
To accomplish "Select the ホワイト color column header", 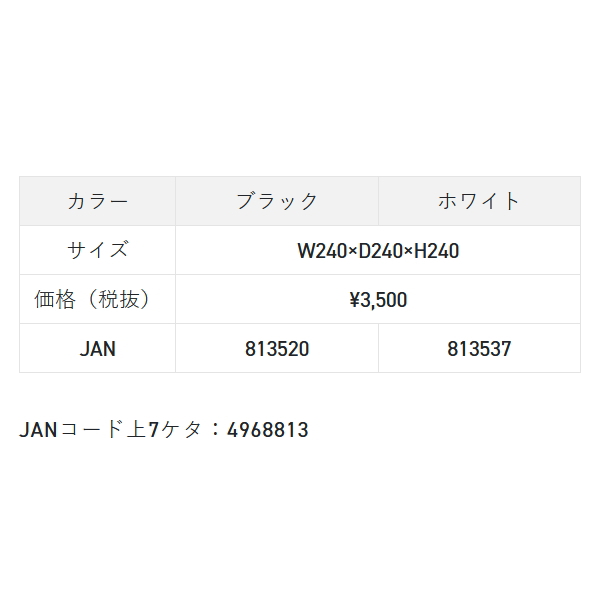I will [x=479, y=201].
